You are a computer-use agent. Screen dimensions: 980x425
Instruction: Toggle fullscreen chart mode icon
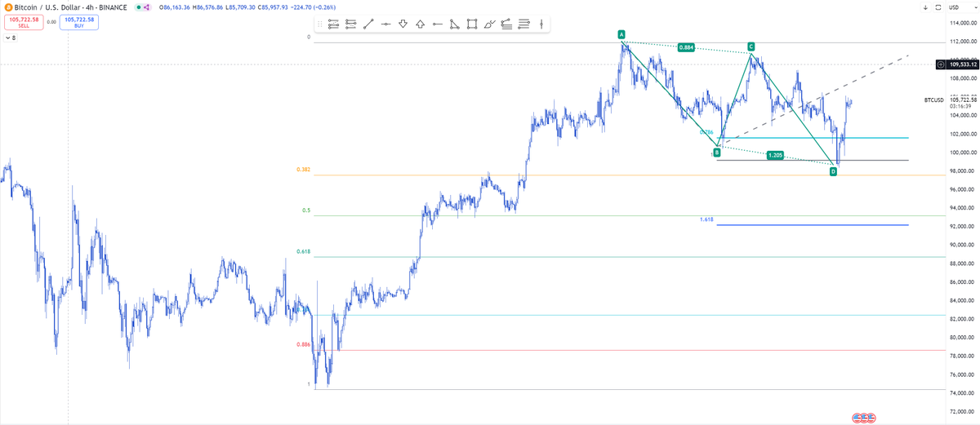(x=938, y=7)
